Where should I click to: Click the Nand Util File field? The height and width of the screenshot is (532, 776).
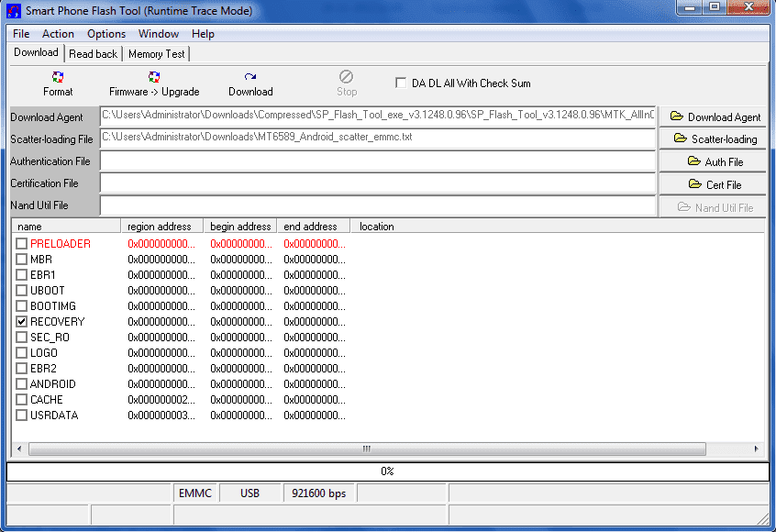(x=378, y=205)
